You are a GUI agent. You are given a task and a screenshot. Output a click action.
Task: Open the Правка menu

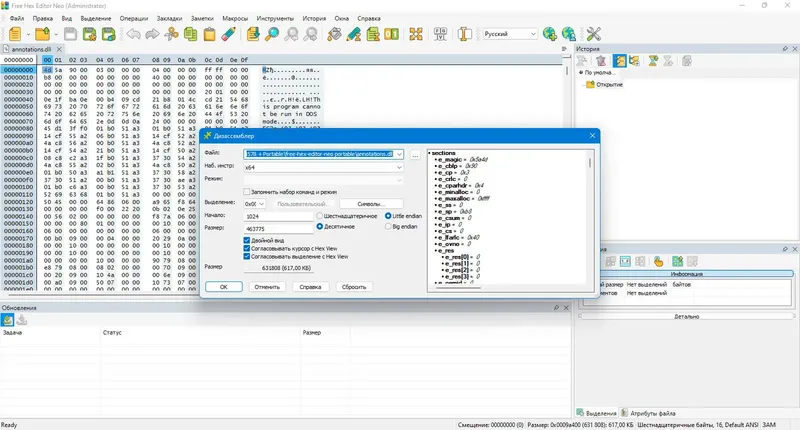pyautogui.click(x=42, y=18)
